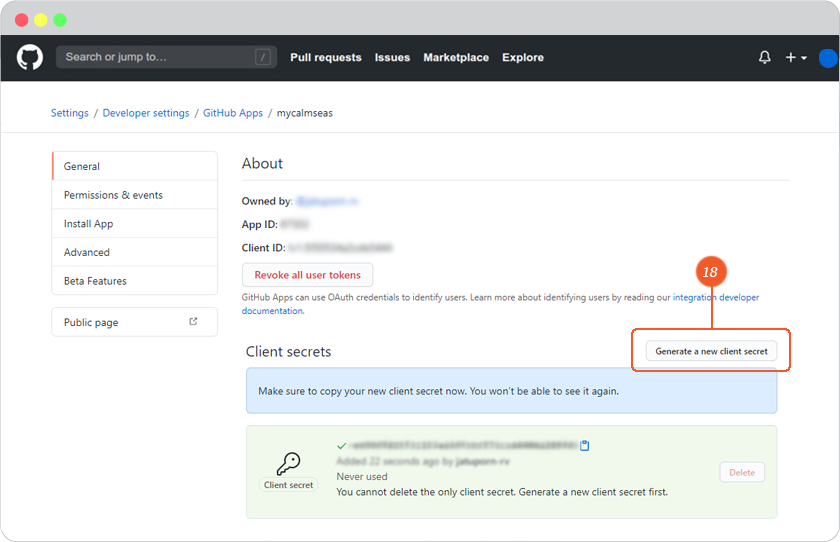The width and height of the screenshot is (840, 542).
Task: Click the mycalmseas breadcrumb text
Action: click(304, 113)
